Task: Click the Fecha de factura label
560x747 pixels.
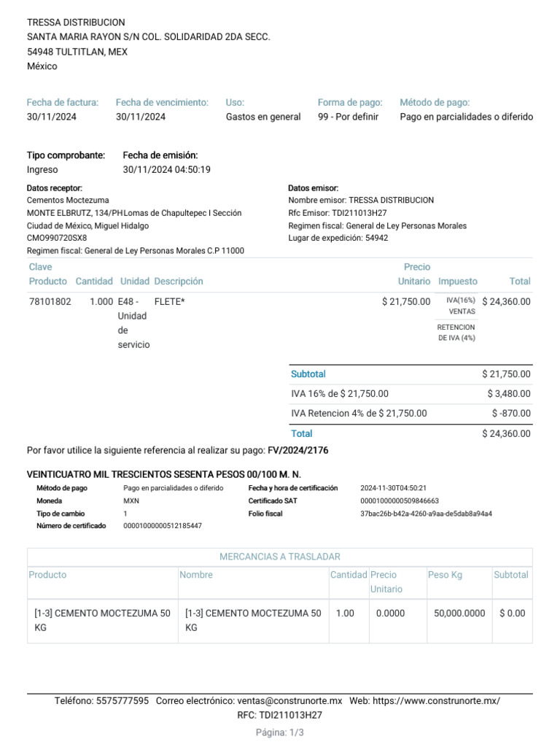Action: pyautogui.click(x=63, y=102)
